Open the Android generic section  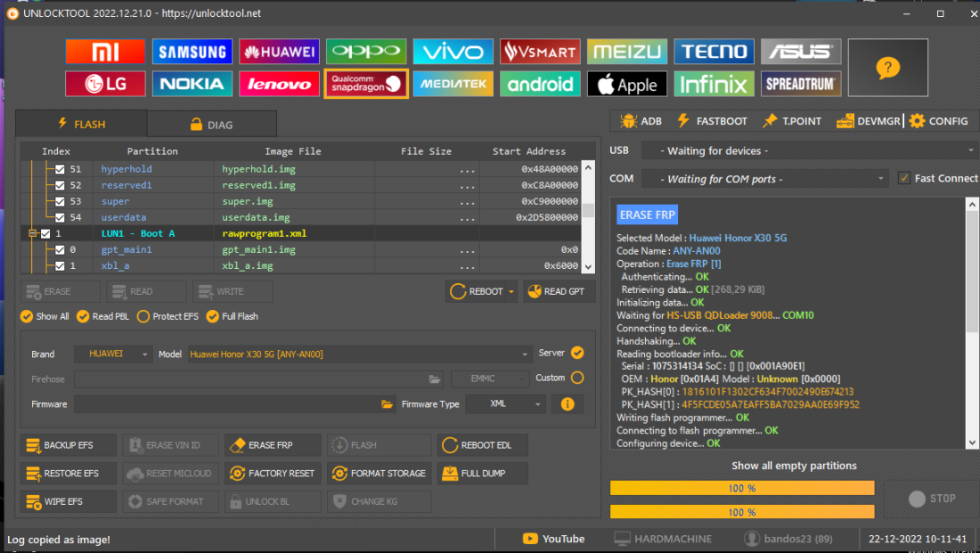(540, 84)
